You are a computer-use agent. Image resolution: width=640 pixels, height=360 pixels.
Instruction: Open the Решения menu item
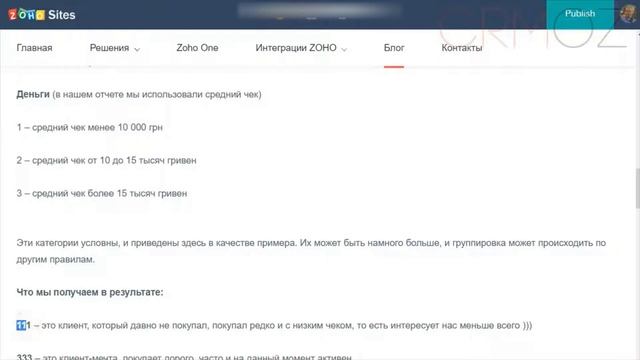coord(109,48)
